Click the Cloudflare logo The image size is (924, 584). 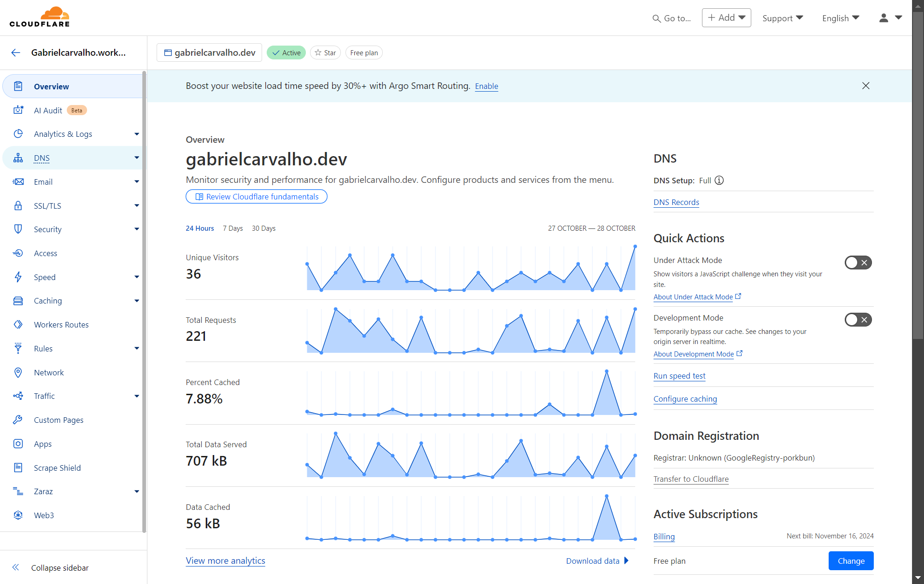[x=40, y=17]
